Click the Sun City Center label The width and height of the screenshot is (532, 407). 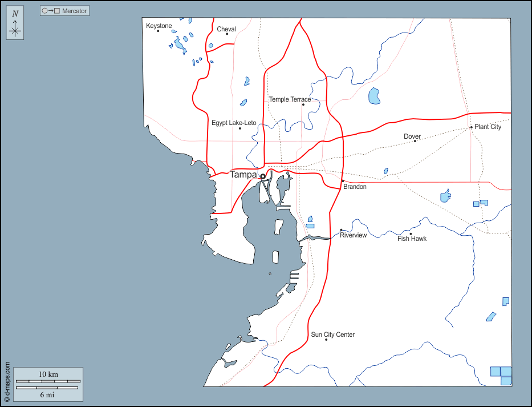pos(332,335)
